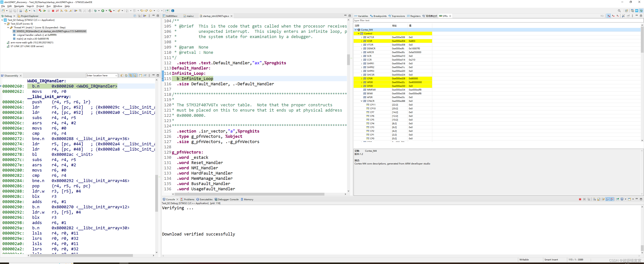Expand the ICSR register row
This screenshot has width=644, height=264.
pos(362,41)
